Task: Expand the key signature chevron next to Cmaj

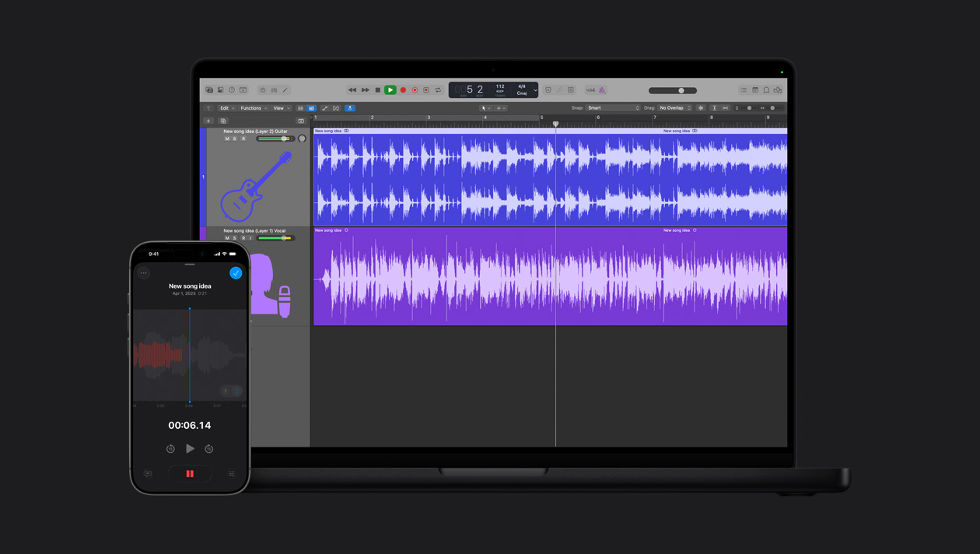Action: pos(535,89)
